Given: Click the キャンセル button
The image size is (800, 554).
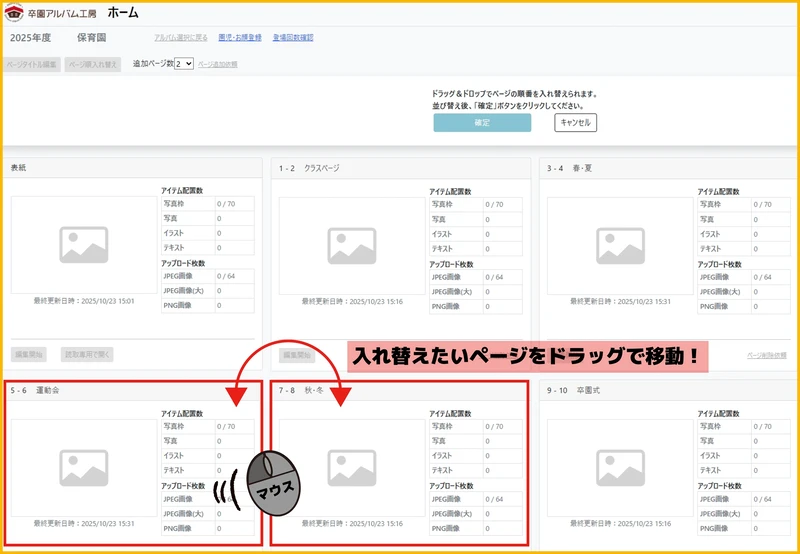Looking at the screenshot, I should click(x=576, y=122).
